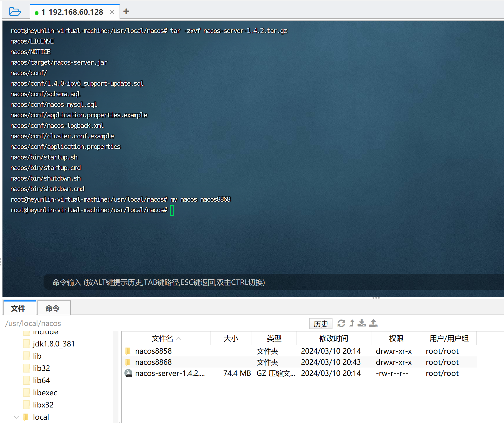Select lib64 folder in the tree
The height and width of the screenshot is (423, 504).
(x=41, y=380)
